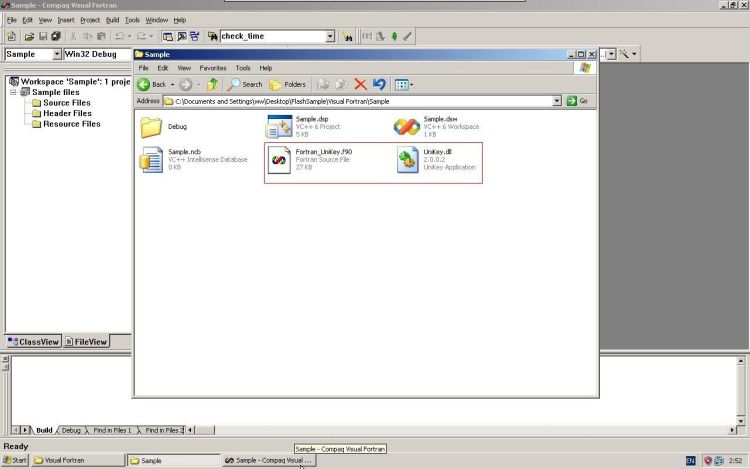Open the Explorer address bar dropdown
Image resolution: width=750 pixels, height=469 pixels.
click(557, 101)
